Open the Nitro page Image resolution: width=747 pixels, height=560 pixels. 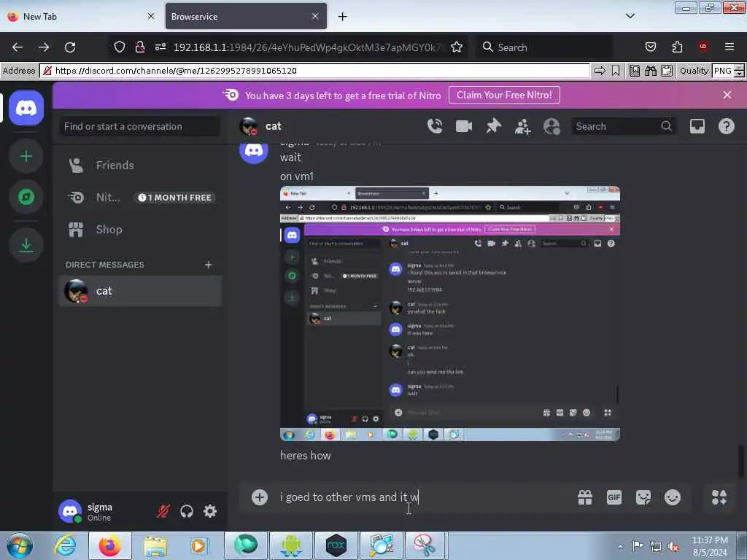(x=140, y=197)
